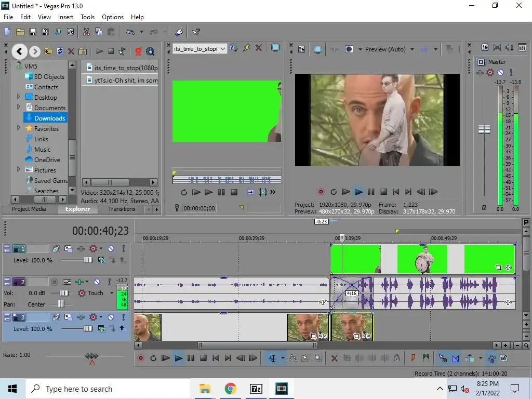Open the Undo history dropdown arrow
The image size is (532, 399).
pyautogui.click(x=141, y=32)
